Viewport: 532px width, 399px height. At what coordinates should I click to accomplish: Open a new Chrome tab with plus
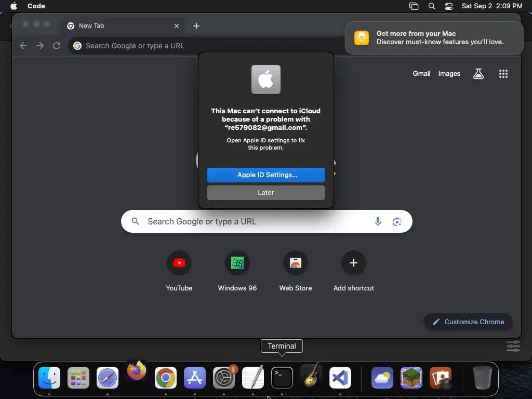[x=196, y=26]
